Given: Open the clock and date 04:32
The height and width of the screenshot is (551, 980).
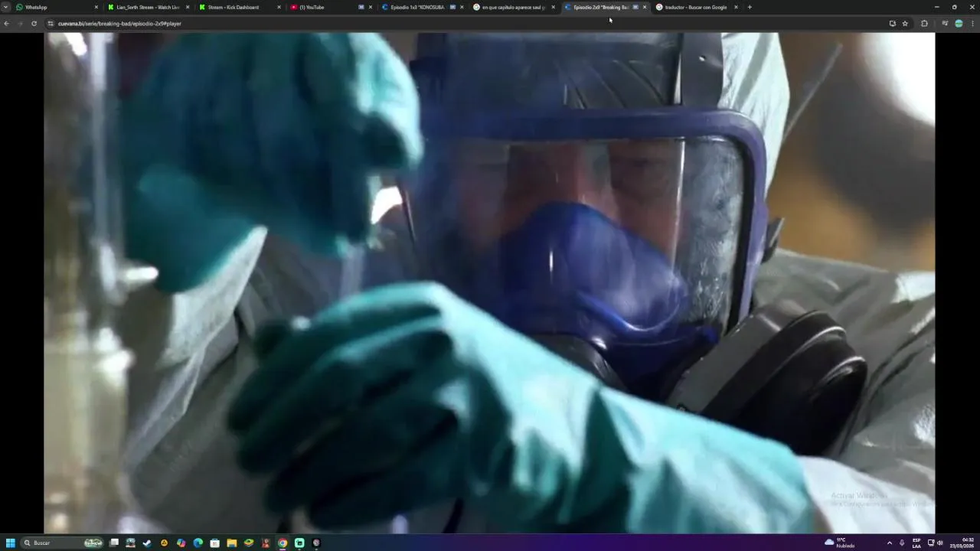Looking at the screenshot, I should click(962, 543).
